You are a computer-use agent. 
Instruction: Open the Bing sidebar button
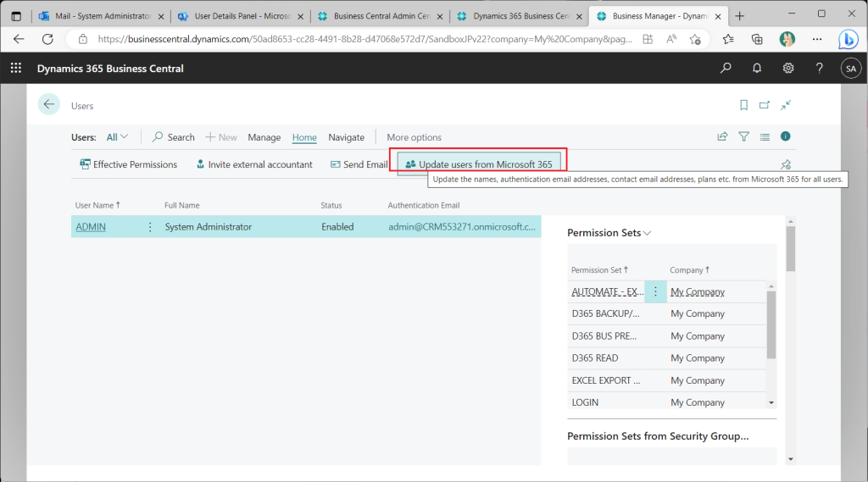(x=848, y=39)
